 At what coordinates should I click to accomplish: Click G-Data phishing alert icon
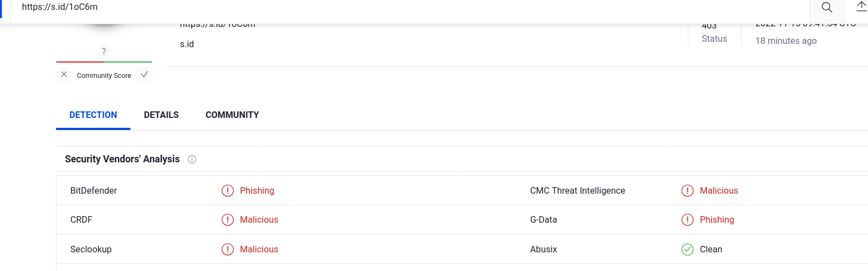[687, 220]
